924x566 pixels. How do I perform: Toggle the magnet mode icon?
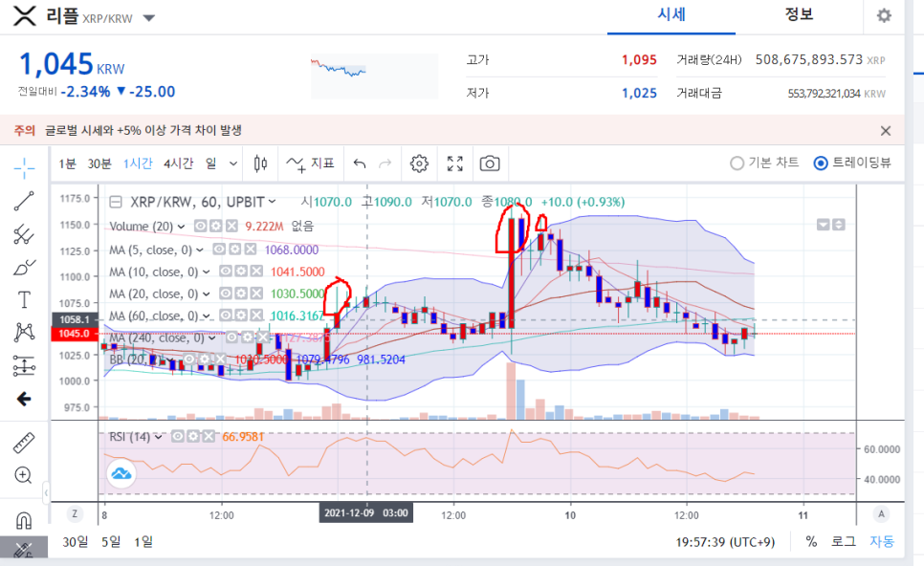[24, 521]
